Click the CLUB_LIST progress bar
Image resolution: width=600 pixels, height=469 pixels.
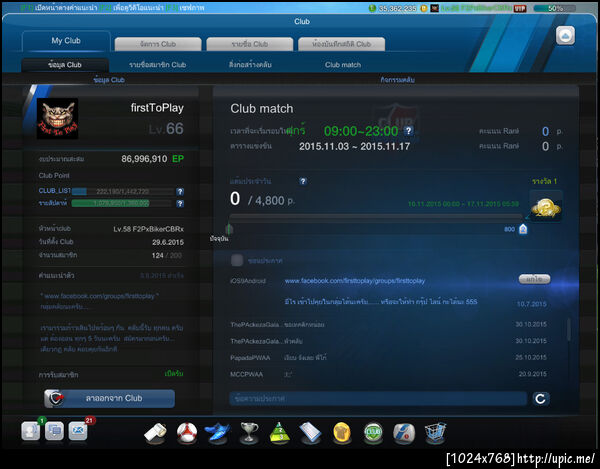click(x=123, y=192)
